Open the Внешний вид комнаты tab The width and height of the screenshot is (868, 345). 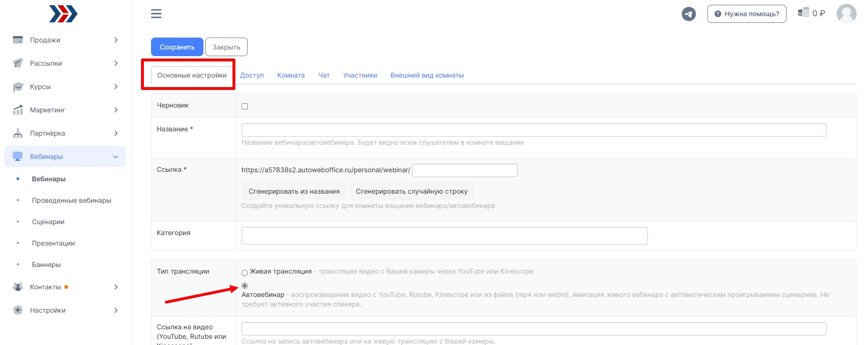[x=427, y=75]
